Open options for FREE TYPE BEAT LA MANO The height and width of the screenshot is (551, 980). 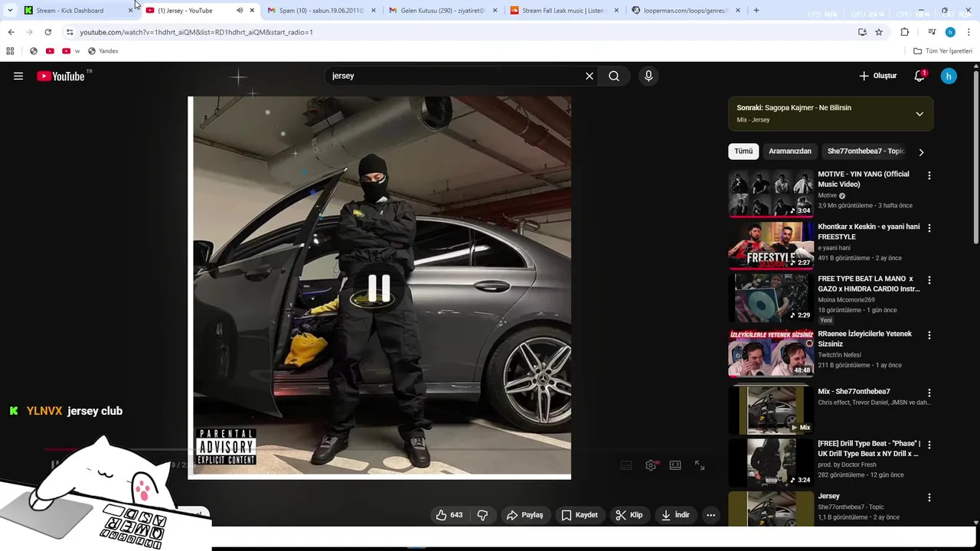[929, 280]
